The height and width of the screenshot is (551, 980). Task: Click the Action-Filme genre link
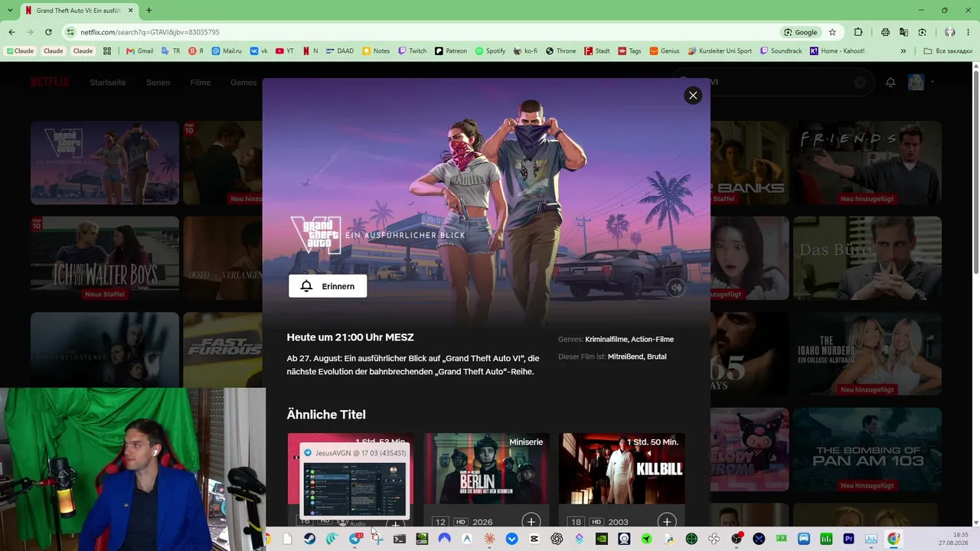(x=652, y=339)
